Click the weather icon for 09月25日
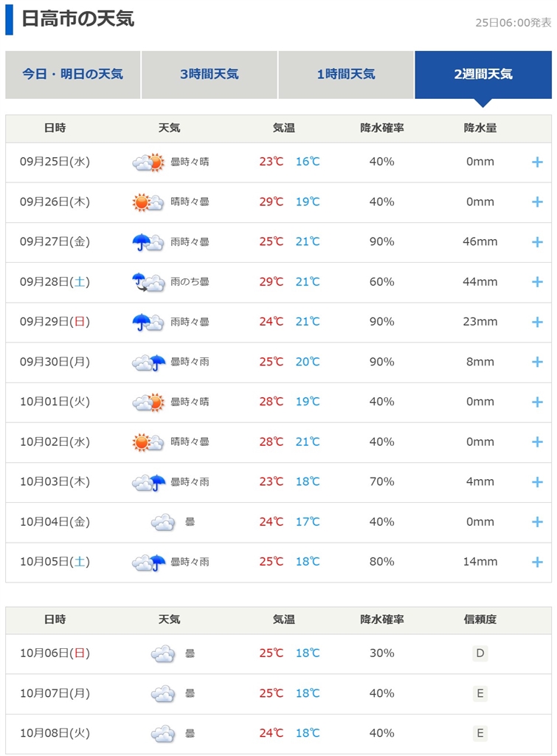This screenshot has width=557, height=756. 148,162
